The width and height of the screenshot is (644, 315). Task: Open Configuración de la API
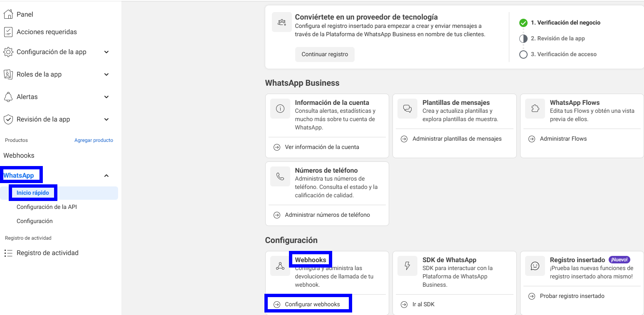coord(47,207)
